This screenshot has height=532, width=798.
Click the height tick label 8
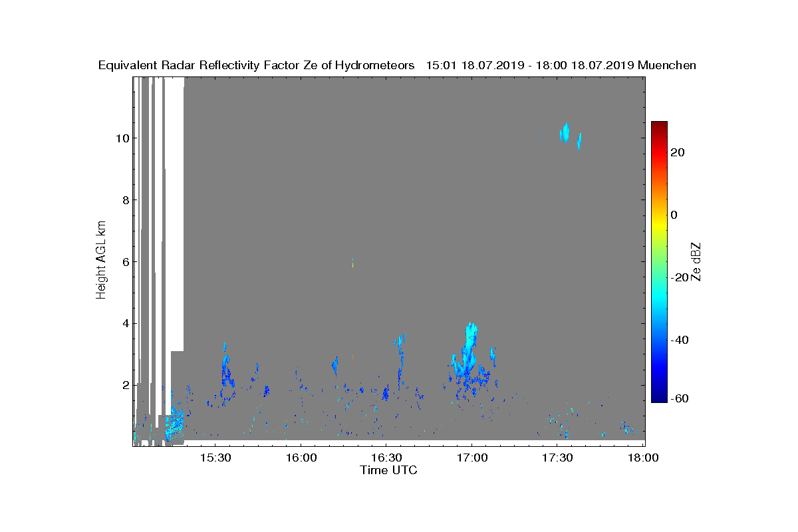125,200
